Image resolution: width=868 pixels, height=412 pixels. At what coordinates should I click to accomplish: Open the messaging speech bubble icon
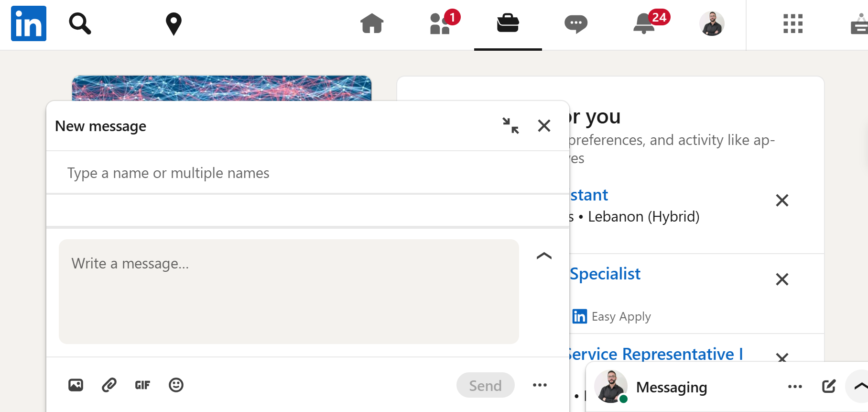pos(575,23)
